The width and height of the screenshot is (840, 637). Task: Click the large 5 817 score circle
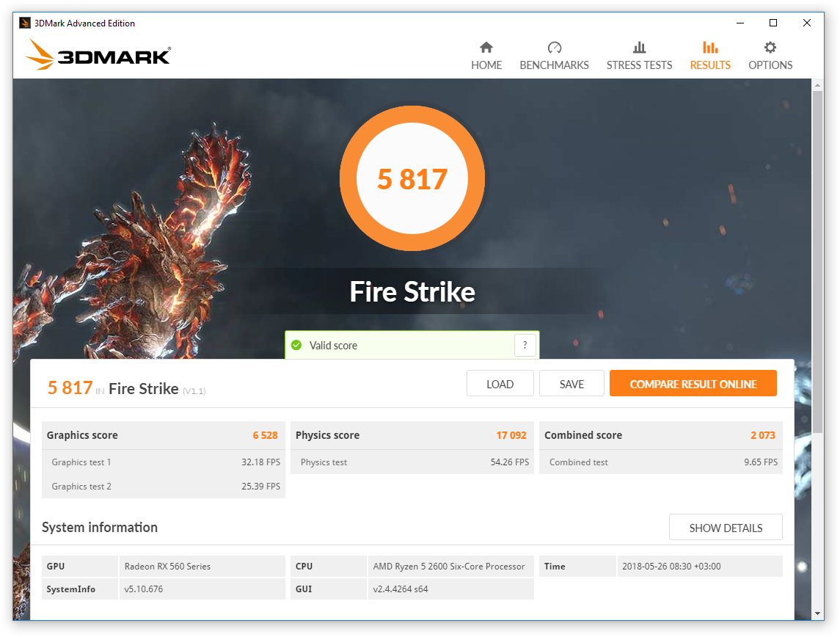coord(412,178)
